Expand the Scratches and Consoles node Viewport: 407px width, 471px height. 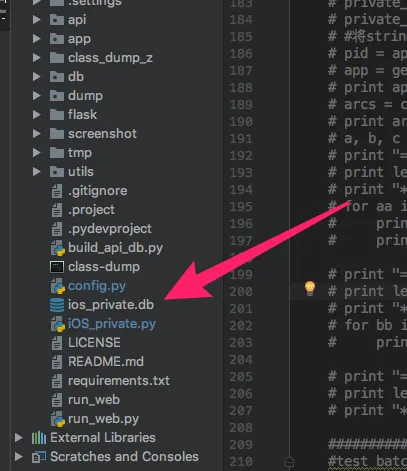19,457
